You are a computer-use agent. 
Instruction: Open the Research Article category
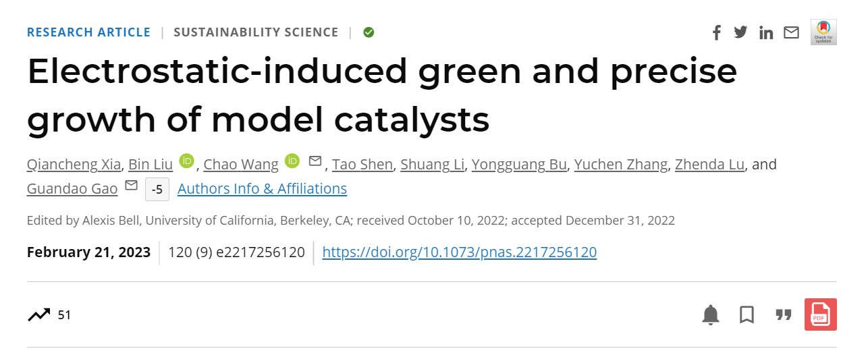pyautogui.click(x=88, y=32)
